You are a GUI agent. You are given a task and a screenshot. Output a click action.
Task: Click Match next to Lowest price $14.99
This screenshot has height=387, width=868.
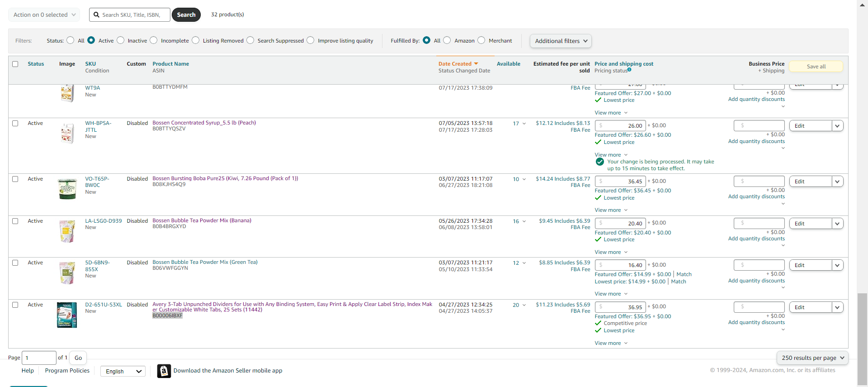(679, 282)
